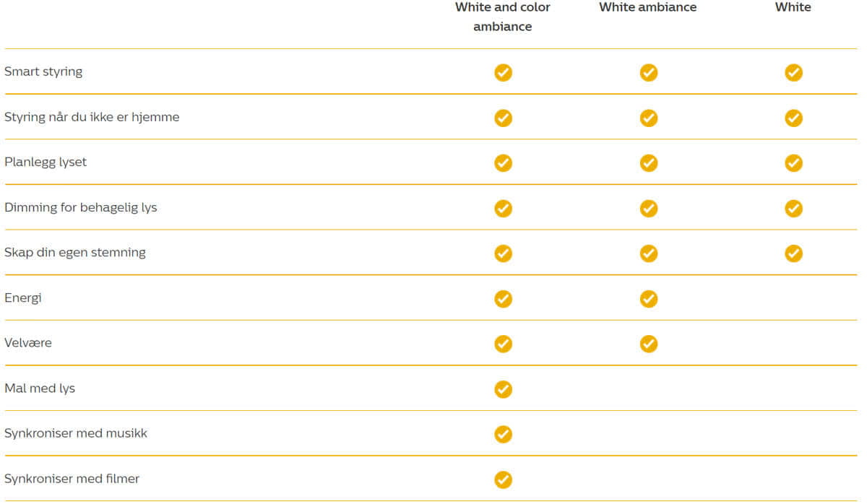Click Synkroniser med filmer checkmark icon
867x504 pixels.
[x=503, y=479]
